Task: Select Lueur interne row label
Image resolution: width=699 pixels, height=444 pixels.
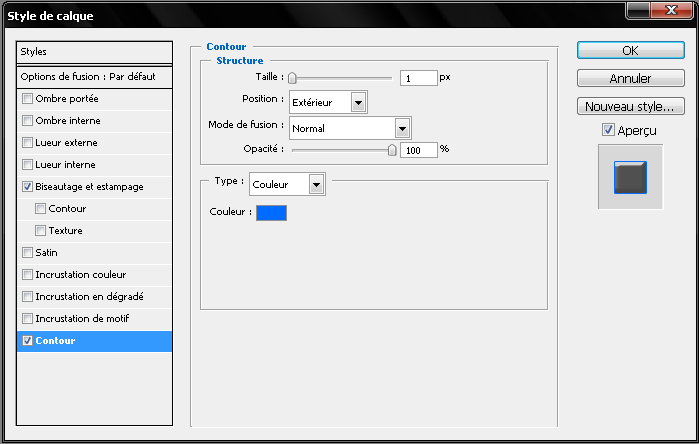Action: point(66,164)
